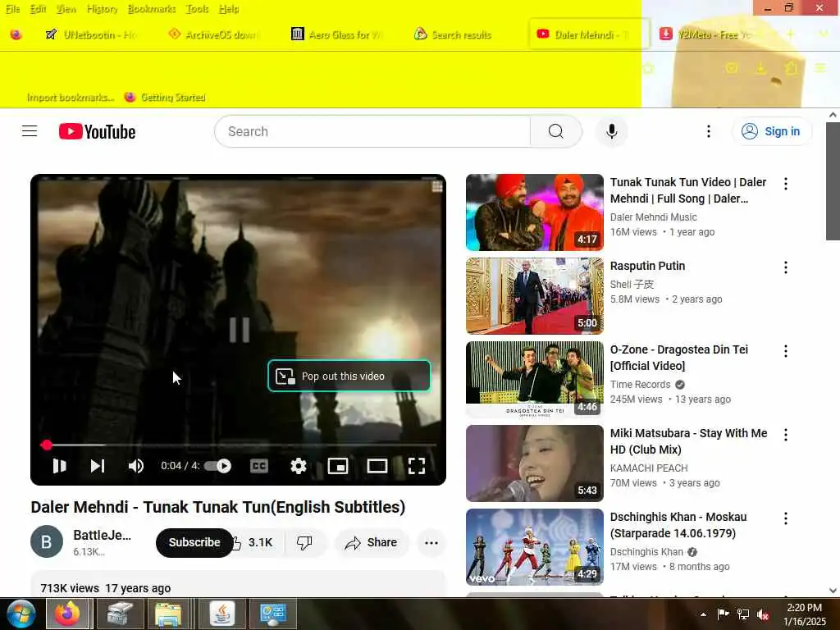The height and width of the screenshot is (630, 840).
Task: Open the Help menu
Action: (x=229, y=9)
